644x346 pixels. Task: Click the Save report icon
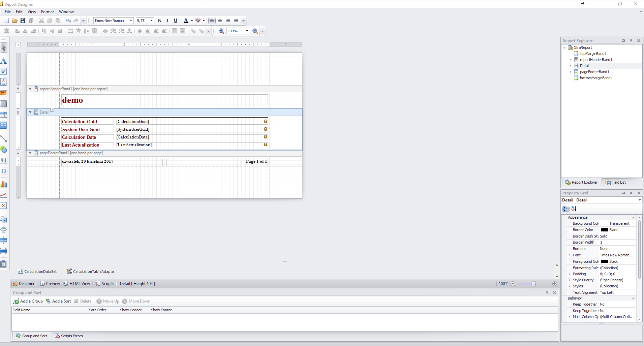point(23,21)
